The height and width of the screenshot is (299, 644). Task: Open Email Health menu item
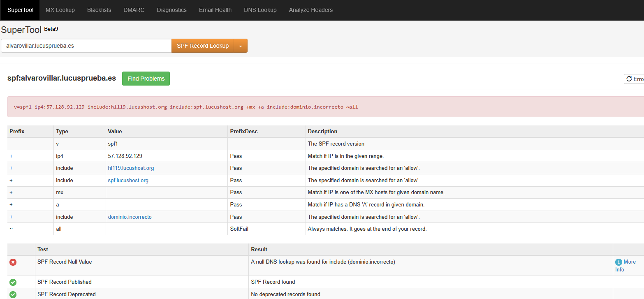coord(215,10)
